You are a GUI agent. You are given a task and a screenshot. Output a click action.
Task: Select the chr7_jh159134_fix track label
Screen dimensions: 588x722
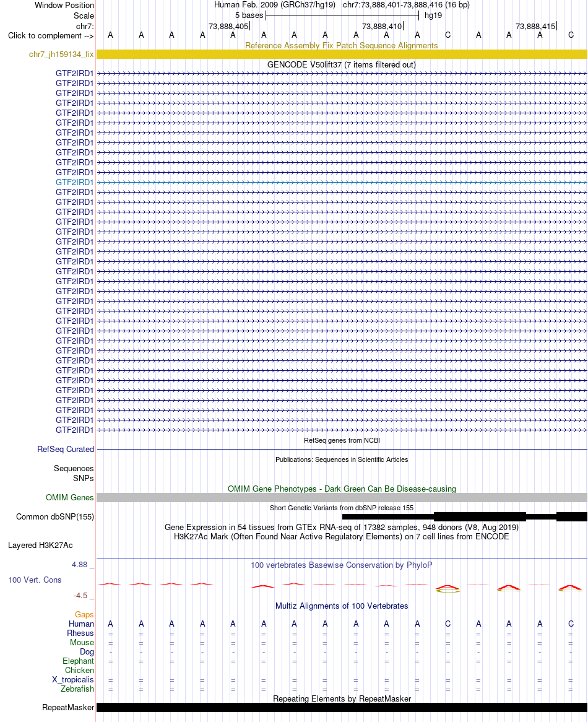click(61, 54)
